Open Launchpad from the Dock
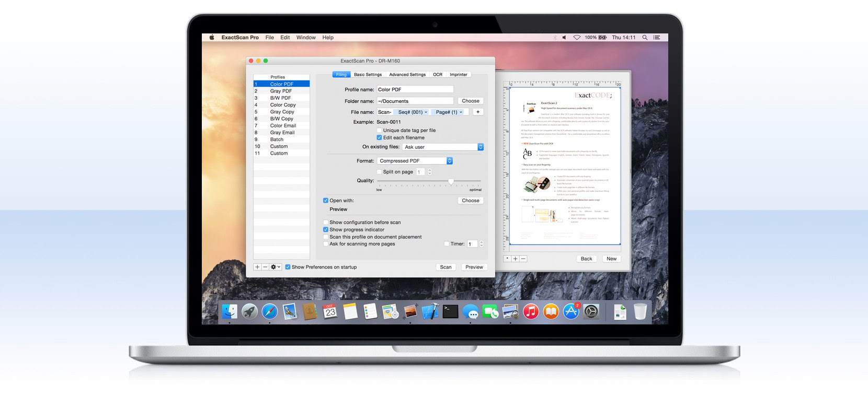The image size is (868, 397). coord(249,312)
